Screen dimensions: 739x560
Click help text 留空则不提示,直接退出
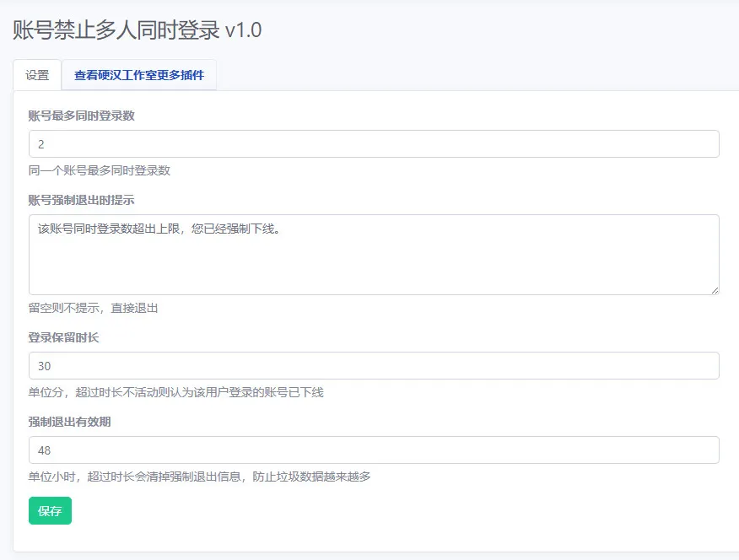pos(94,308)
